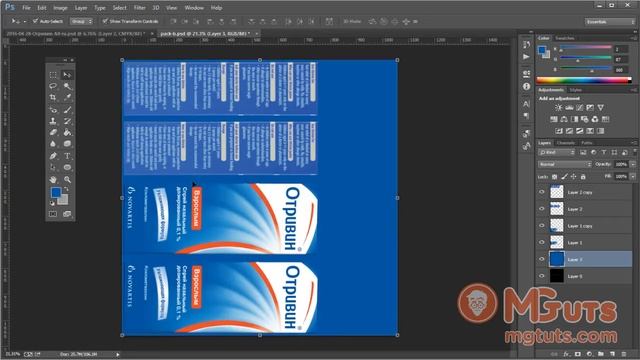Select the Lasso tool
This screenshot has height=360, width=640.
53,86
